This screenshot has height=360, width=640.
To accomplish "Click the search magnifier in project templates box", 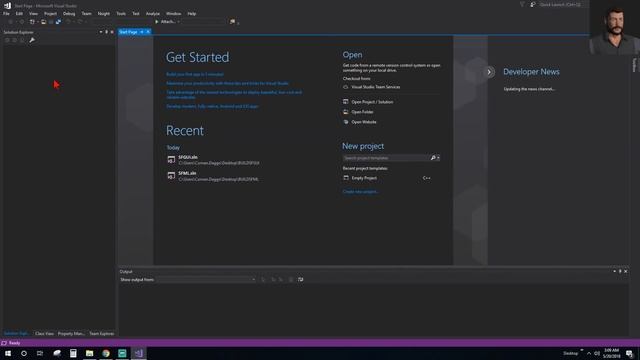I will tap(433, 158).
